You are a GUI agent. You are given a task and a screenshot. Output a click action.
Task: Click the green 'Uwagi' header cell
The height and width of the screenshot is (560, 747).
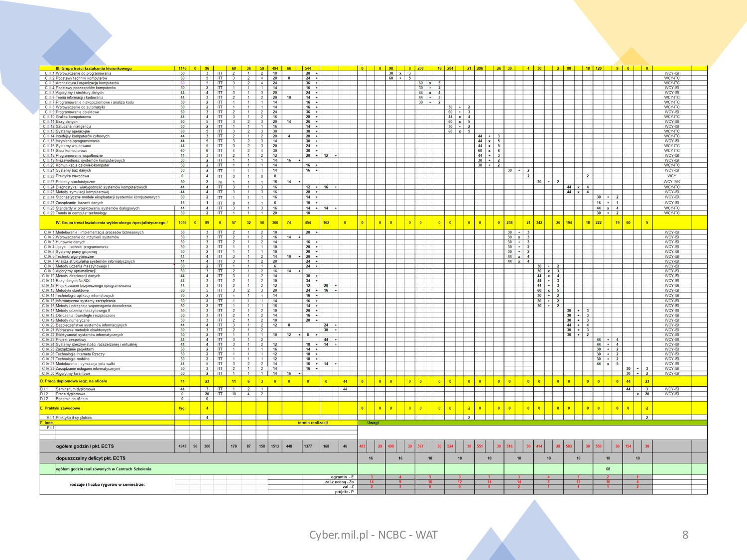click(x=373, y=423)
